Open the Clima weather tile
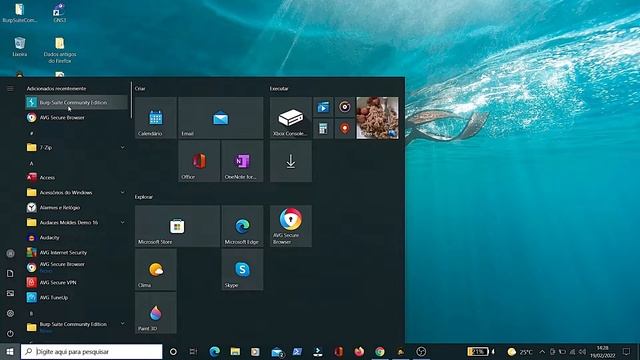640x360 pixels. click(156, 269)
